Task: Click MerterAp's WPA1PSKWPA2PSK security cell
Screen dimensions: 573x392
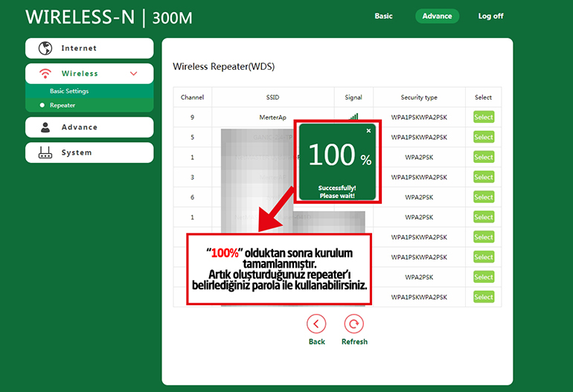Action: (x=419, y=118)
